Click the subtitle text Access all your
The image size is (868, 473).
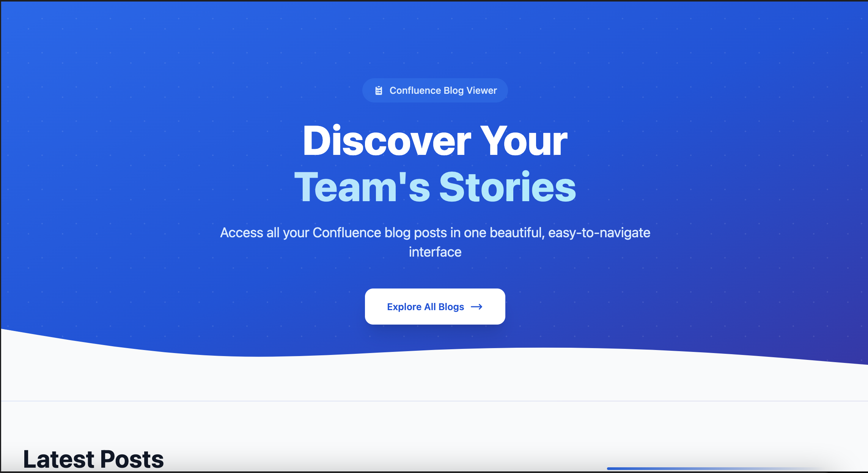(264, 233)
